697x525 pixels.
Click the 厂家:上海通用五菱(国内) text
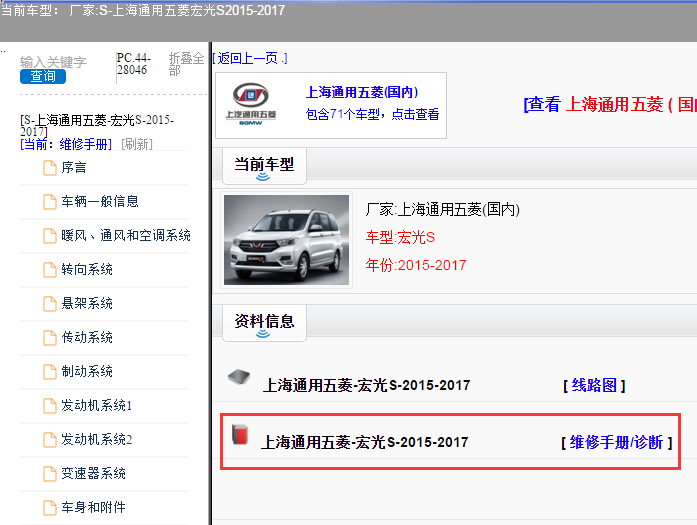tap(443, 209)
